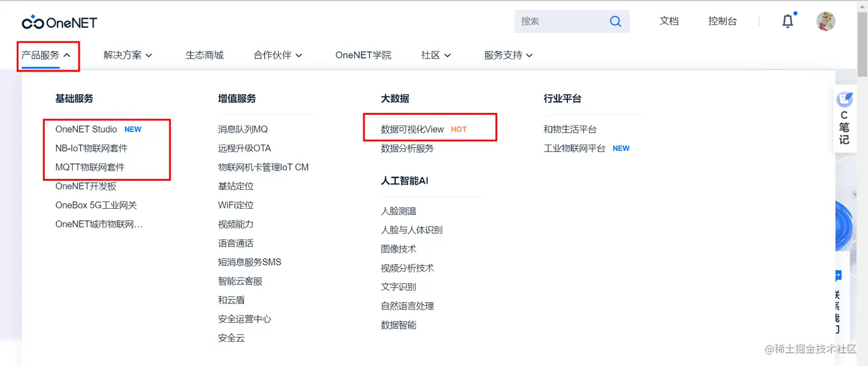
Task: Click the 大数据 heading
Action: coord(395,98)
